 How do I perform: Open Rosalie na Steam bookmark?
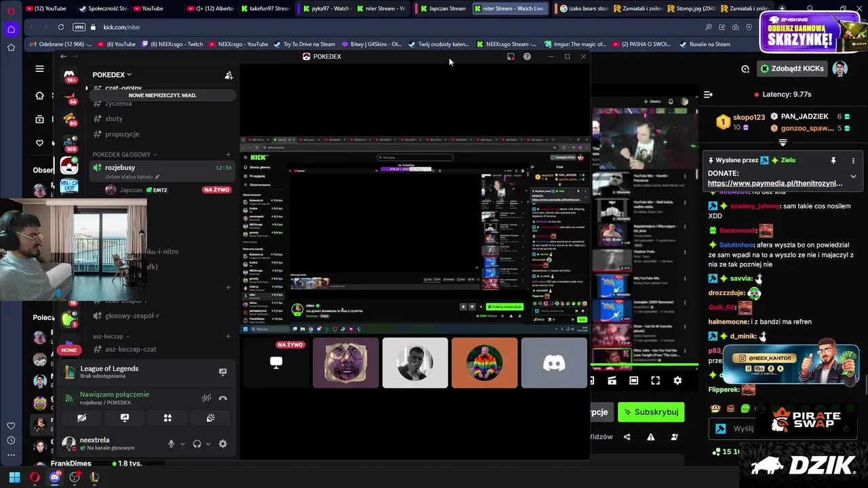(705, 44)
